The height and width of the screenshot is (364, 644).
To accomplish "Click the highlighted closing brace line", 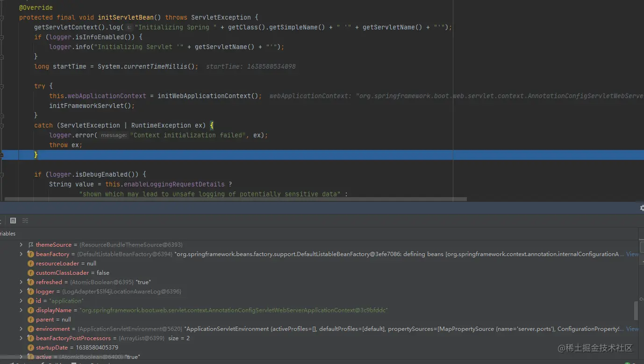I will pyautogui.click(x=322, y=155).
